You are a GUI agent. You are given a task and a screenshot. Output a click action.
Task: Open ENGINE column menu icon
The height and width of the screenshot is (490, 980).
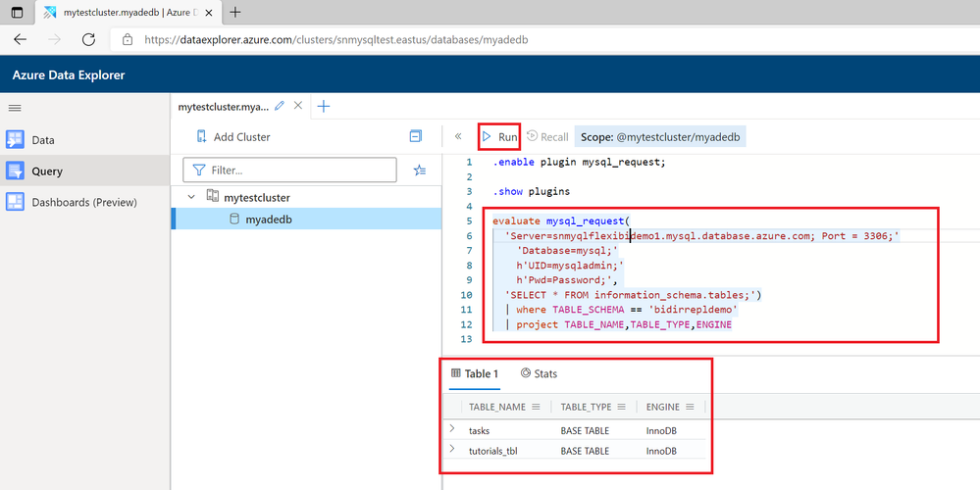point(690,407)
